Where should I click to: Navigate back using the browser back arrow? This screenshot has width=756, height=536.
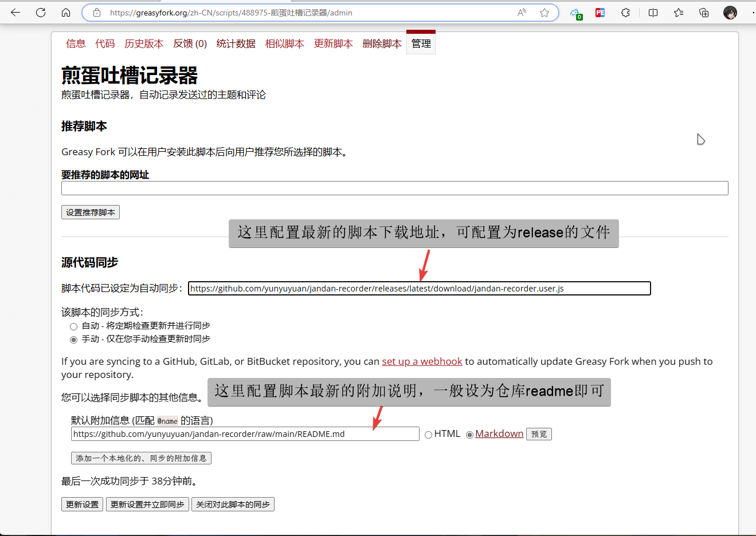click(15, 13)
